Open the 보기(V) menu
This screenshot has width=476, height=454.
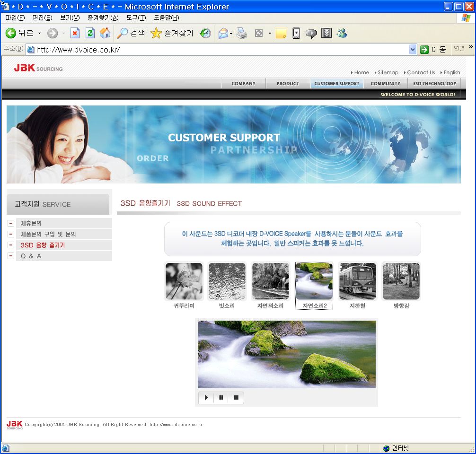70,18
